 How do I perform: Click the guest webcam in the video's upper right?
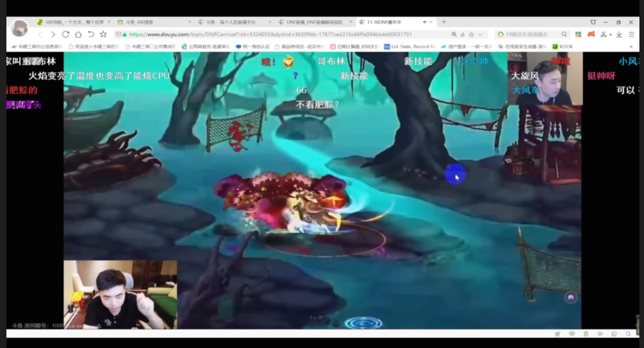(x=545, y=78)
